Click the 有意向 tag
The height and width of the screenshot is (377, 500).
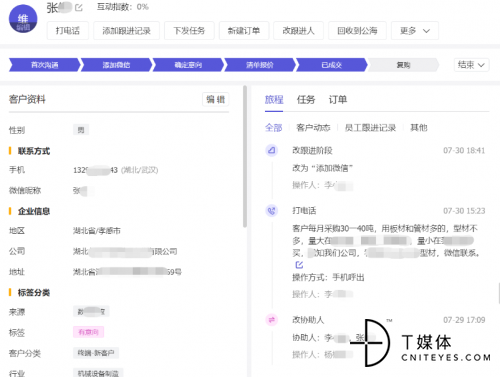pos(88,332)
